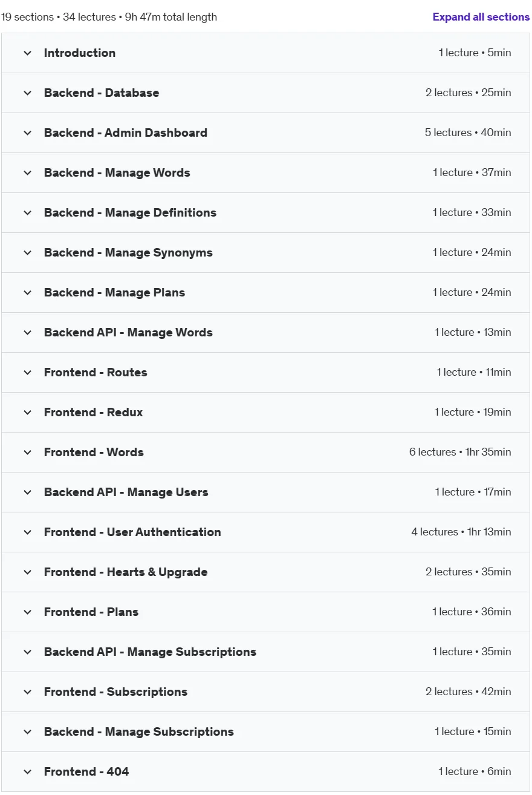Toggle the Frontend - Hearts & Upgrade chevron
Image resolution: width=532 pixels, height=795 pixels.
click(27, 572)
